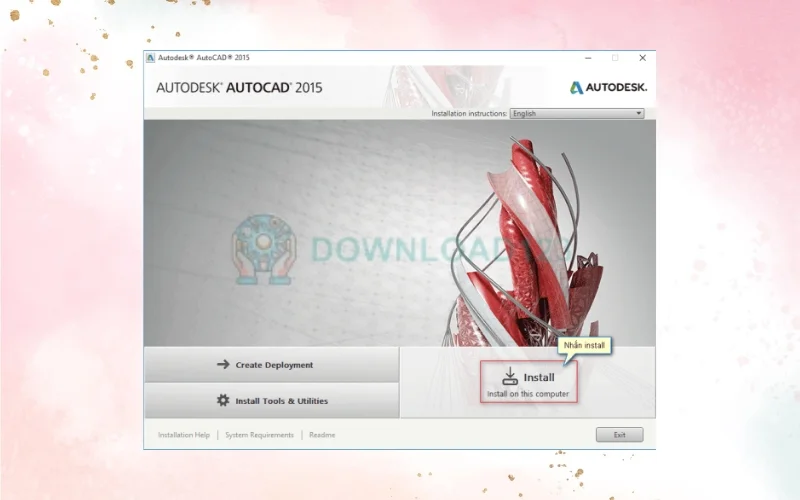Click the download icon above Install

tap(510, 376)
